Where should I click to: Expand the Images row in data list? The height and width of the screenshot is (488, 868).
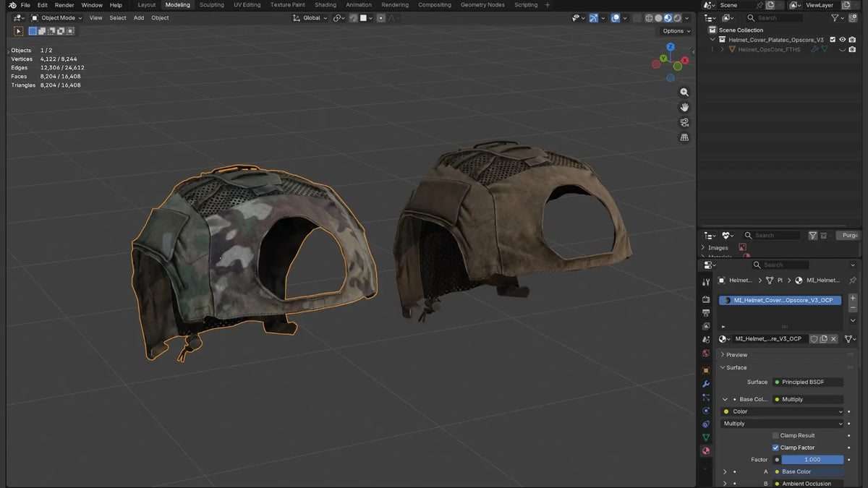(703, 248)
